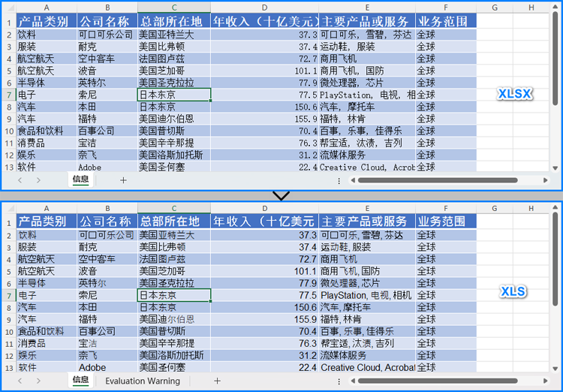Select cell 美国迪尔伯恩 in XLSX window
Screen dimensions: 563x392
click(x=174, y=119)
